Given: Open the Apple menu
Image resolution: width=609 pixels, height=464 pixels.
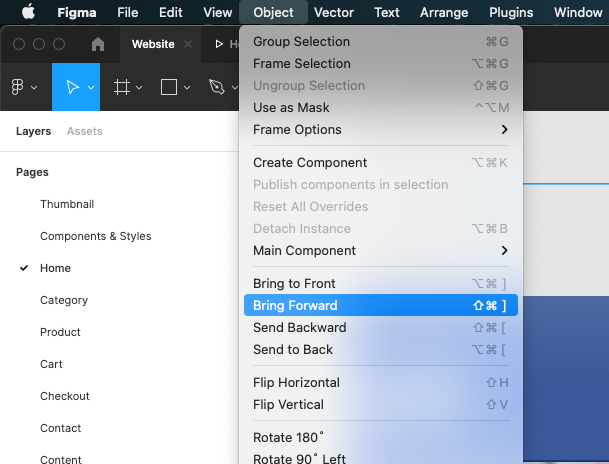Looking at the screenshot, I should click(28, 12).
